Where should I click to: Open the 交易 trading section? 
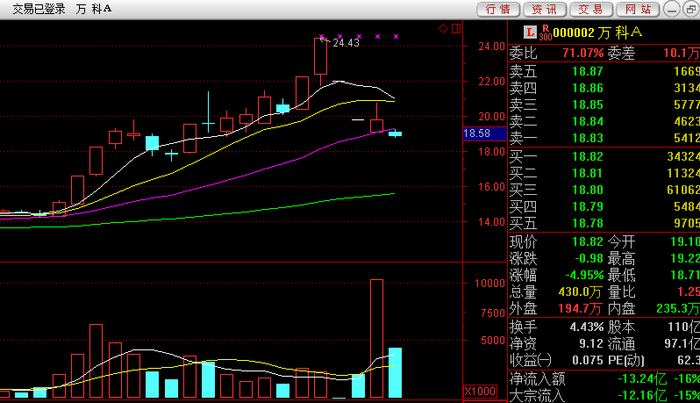(x=591, y=9)
